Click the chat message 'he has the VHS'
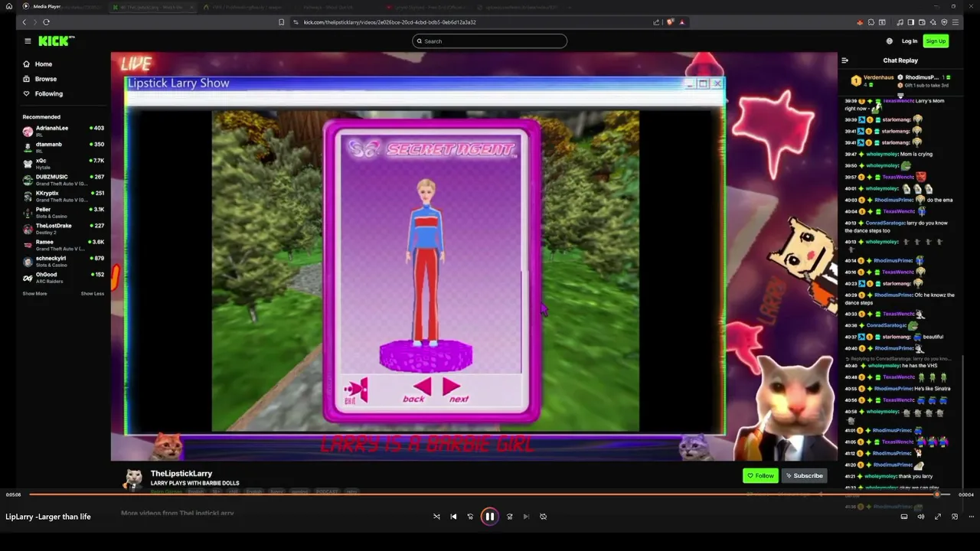The width and height of the screenshot is (980, 551). click(919, 366)
